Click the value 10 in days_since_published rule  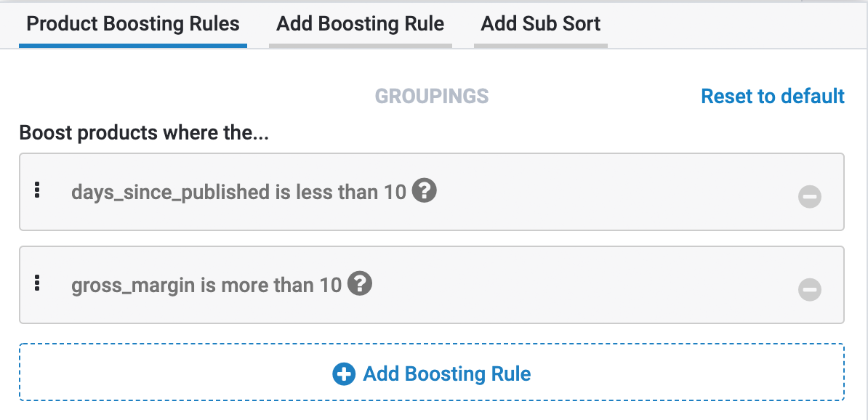point(395,193)
